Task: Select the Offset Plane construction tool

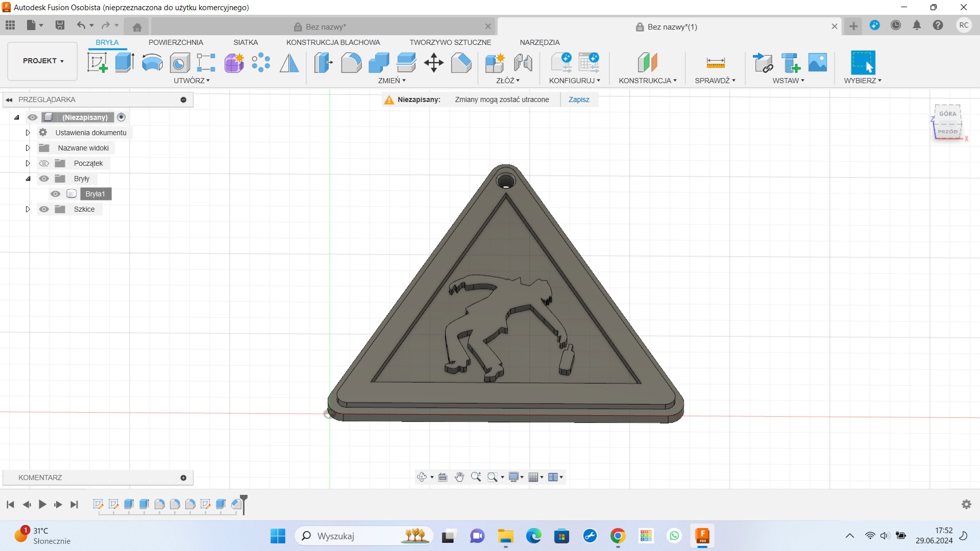Action: pyautogui.click(x=648, y=63)
